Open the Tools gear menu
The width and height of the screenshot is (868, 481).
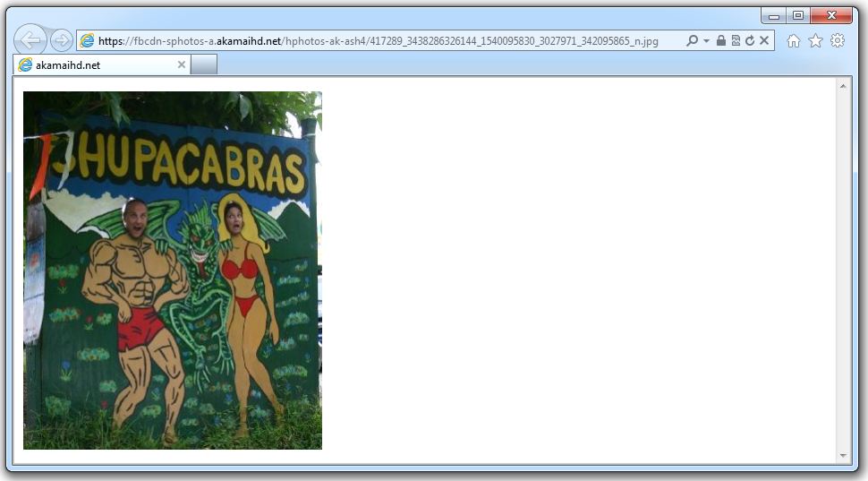tap(838, 40)
